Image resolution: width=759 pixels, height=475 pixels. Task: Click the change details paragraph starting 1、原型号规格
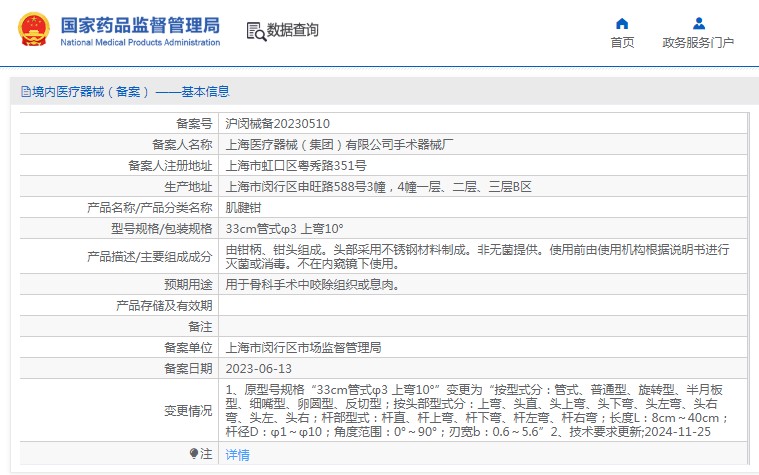click(x=477, y=411)
